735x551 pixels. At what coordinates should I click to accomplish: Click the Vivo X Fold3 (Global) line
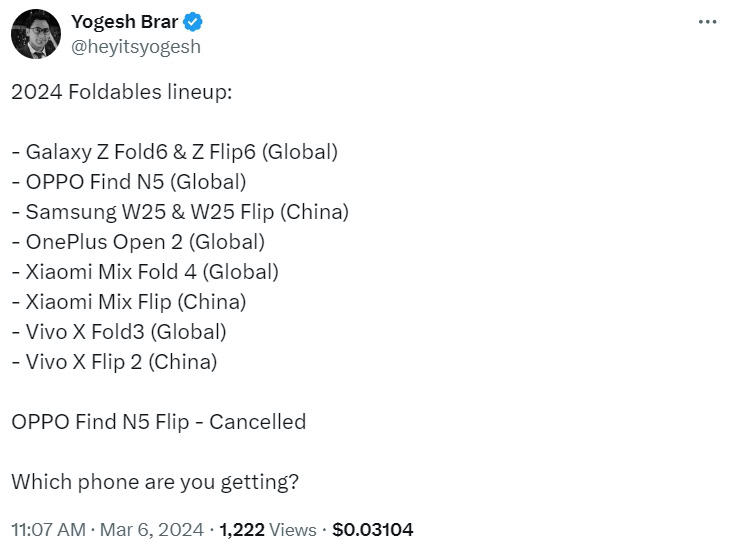pyautogui.click(x=119, y=331)
